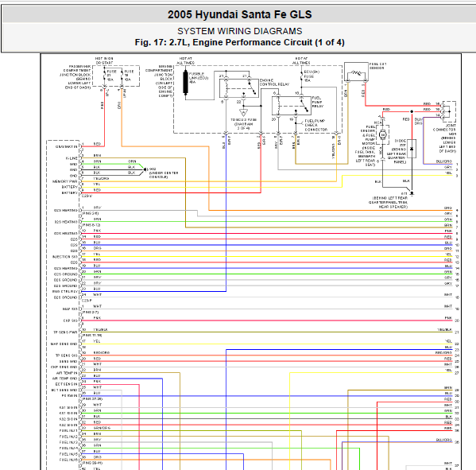Click "HOT AT ALL TIMES" above the ECU fuse
This screenshot has height=470, width=476.
[301, 60]
